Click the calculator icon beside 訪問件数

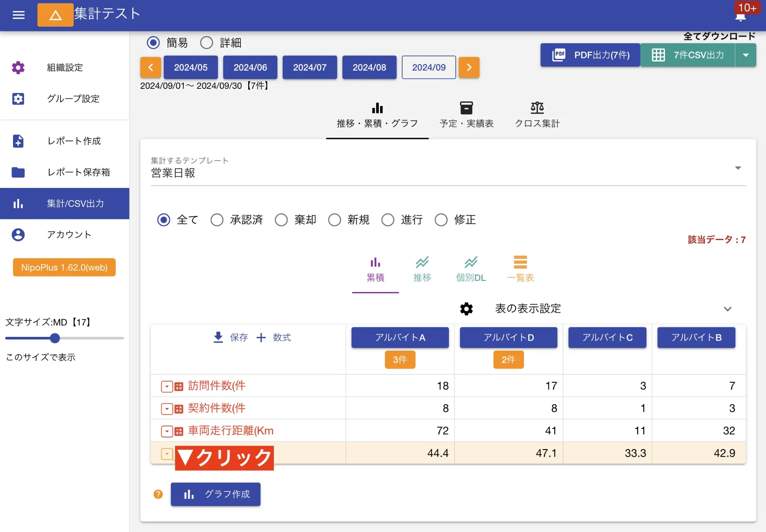pyautogui.click(x=178, y=386)
